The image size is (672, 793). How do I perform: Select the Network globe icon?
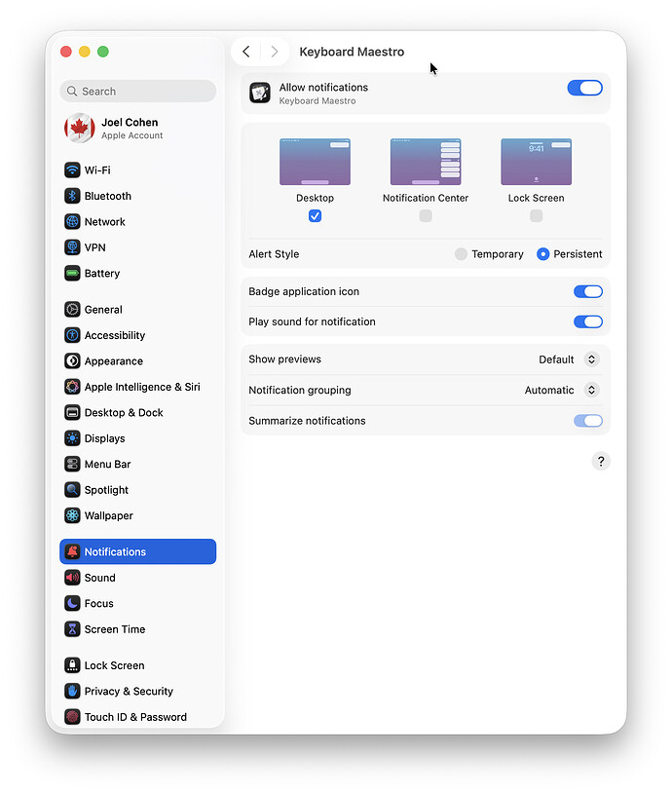pos(72,221)
